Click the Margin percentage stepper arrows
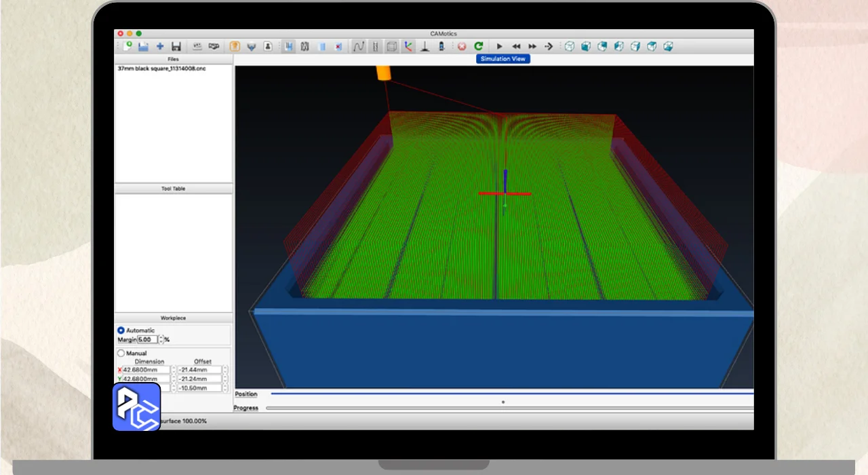This screenshot has height=475, width=868. pyautogui.click(x=161, y=339)
